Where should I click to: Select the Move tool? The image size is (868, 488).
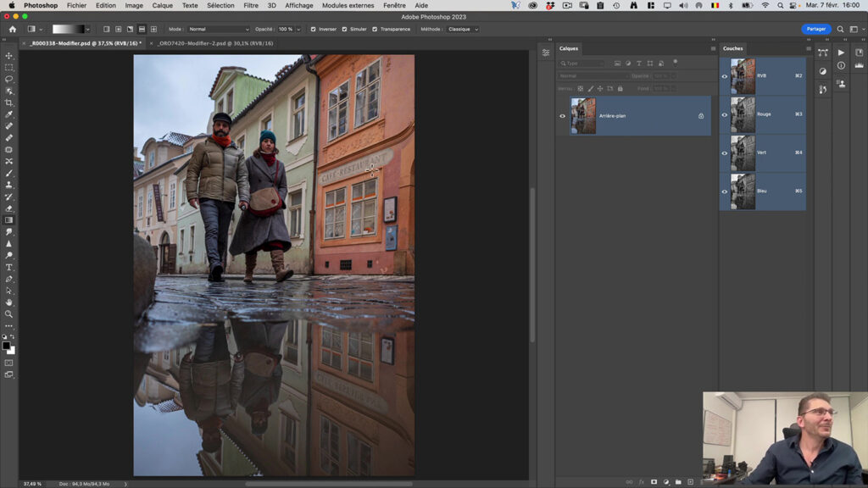click(x=9, y=55)
